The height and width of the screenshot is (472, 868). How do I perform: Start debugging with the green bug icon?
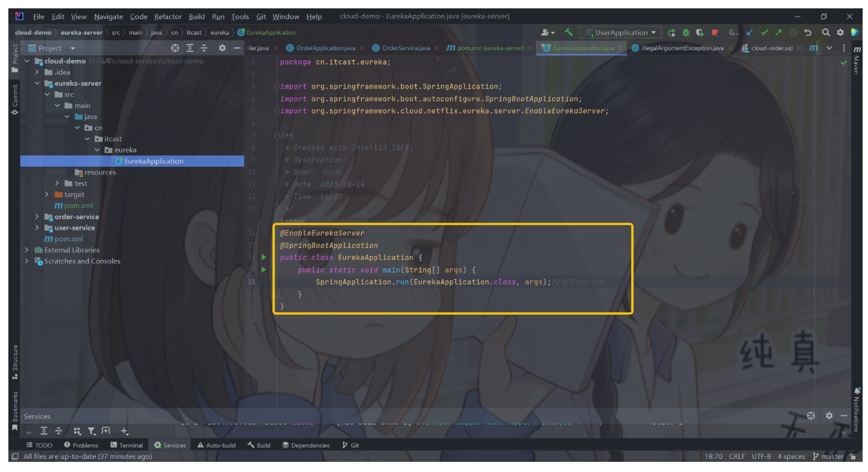686,32
